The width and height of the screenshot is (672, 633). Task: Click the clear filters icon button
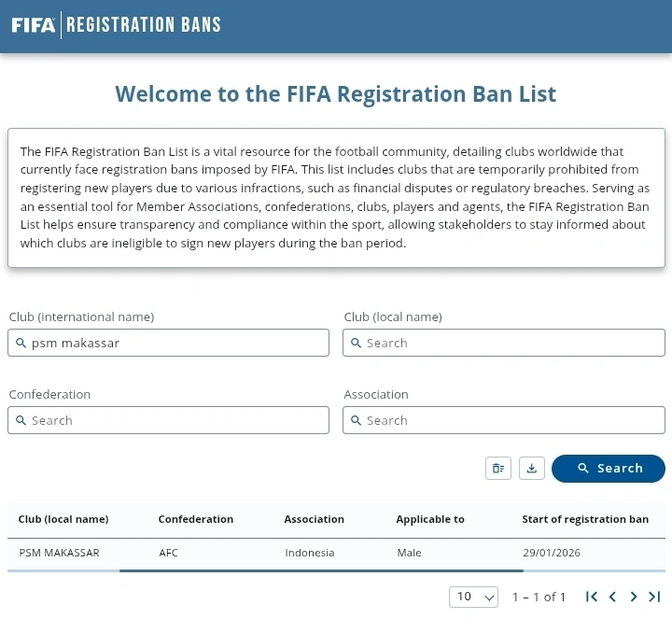[x=498, y=468]
